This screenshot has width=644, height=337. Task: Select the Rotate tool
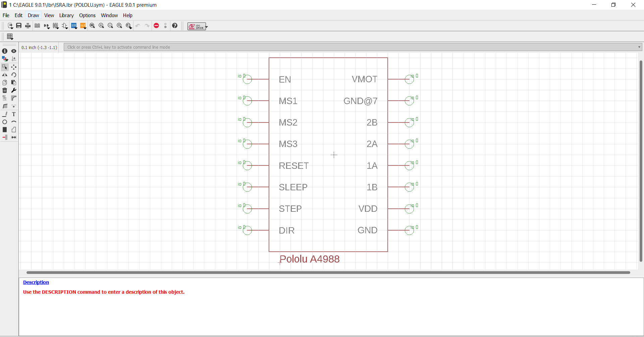click(x=14, y=75)
